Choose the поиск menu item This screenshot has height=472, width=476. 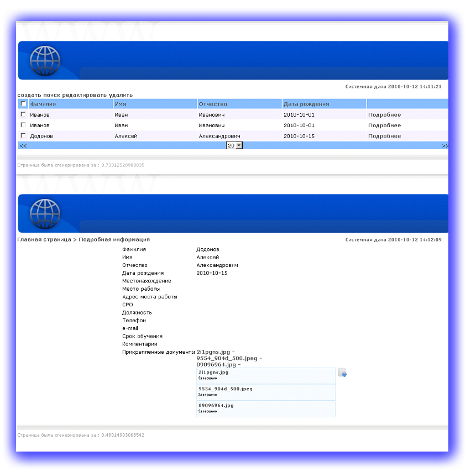coord(51,95)
